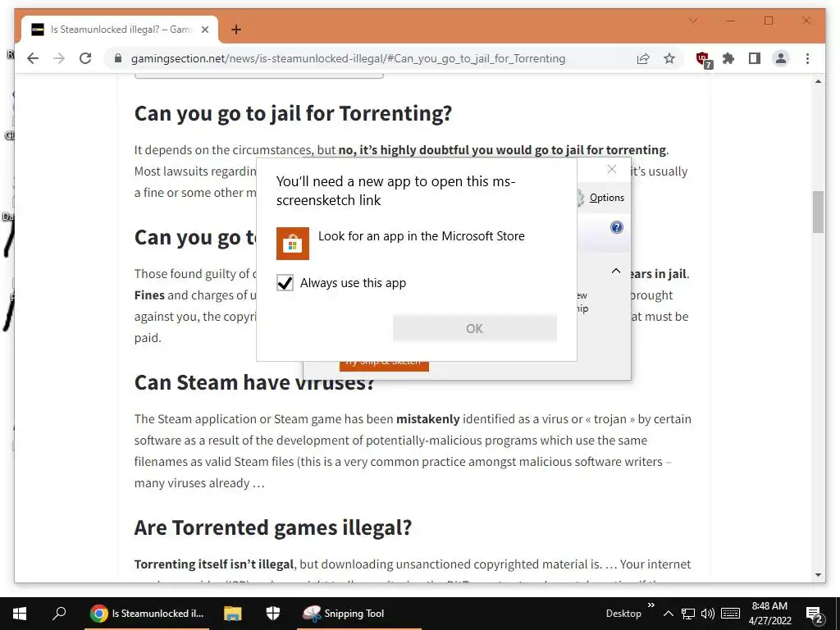
Task: Toggle the Chrome side panel
Action: pyautogui.click(x=755, y=58)
